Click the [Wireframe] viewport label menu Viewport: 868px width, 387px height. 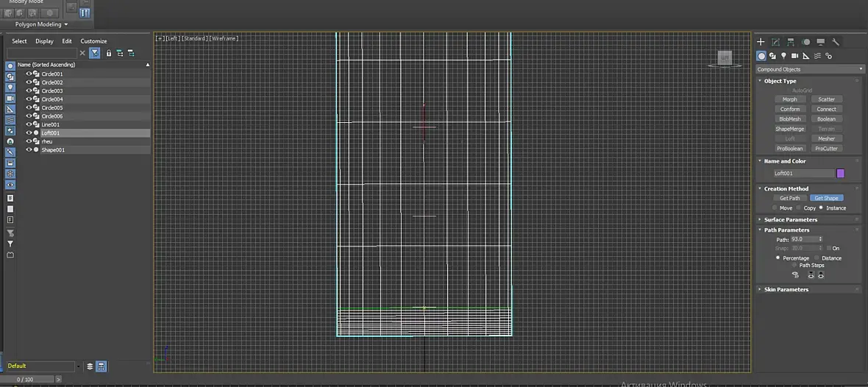tap(224, 39)
